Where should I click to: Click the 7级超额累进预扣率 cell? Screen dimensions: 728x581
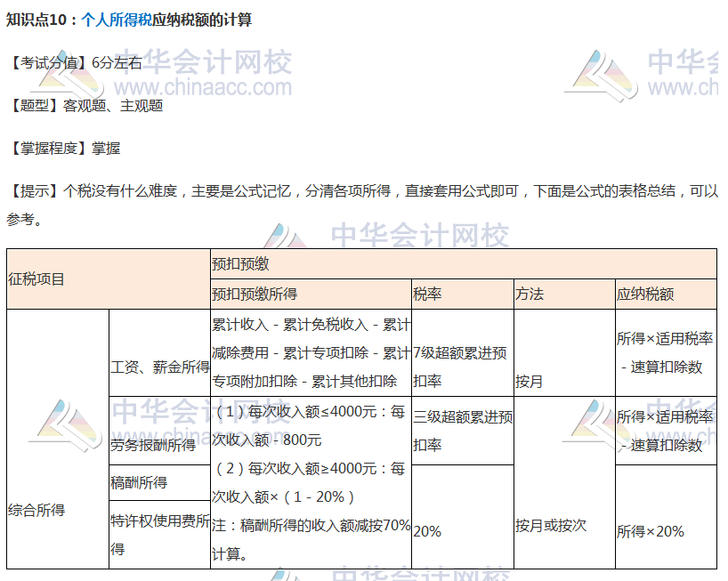(463, 352)
